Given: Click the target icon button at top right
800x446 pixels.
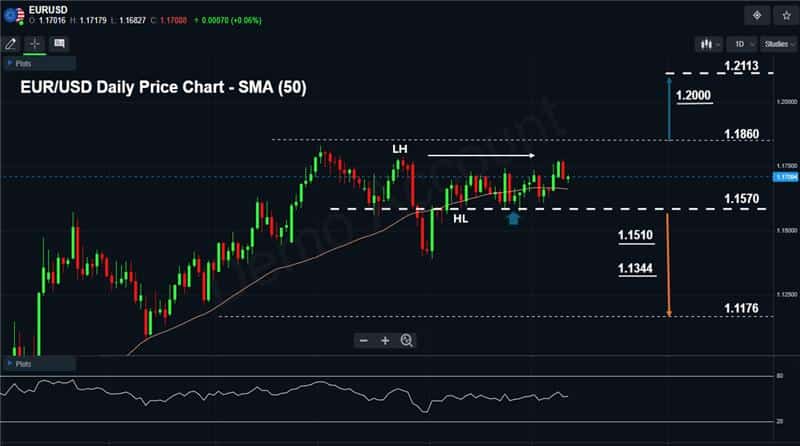Looking at the screenshot, I should click(756, 15).
